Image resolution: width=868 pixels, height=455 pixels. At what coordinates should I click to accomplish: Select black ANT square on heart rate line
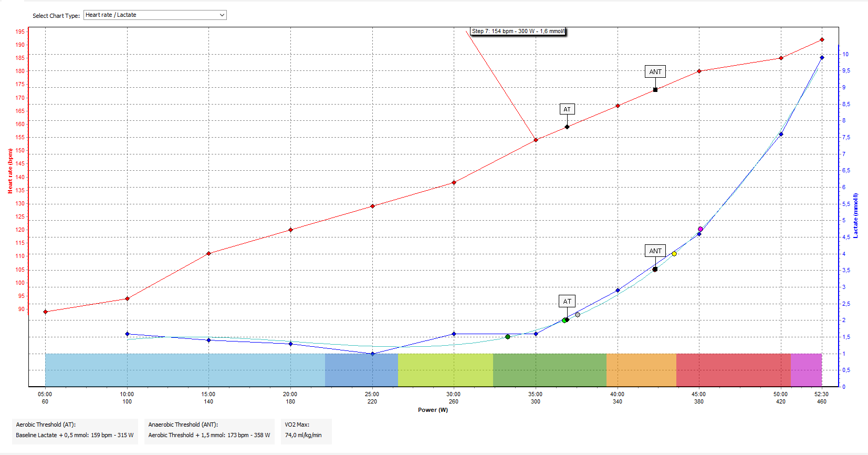(655, 90)
